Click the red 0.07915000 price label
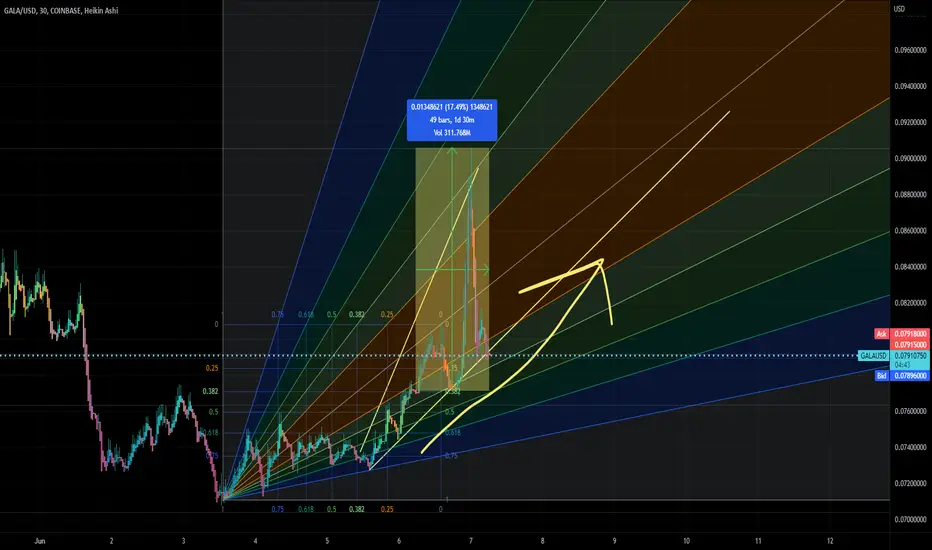932x550 pixels. pos(911,345)
